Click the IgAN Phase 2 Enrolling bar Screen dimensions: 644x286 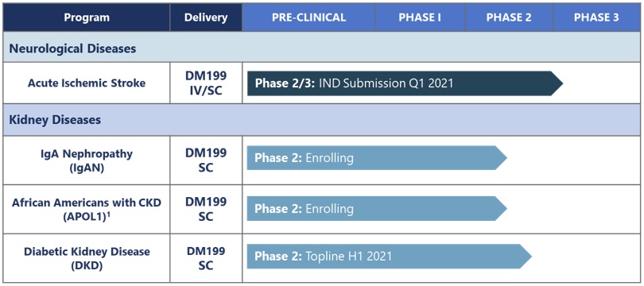pos(377,157)
